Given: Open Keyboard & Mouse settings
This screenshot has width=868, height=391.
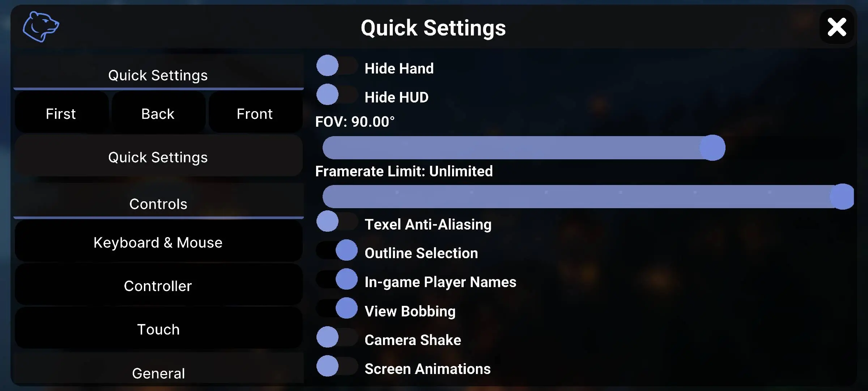Looking at the screenshot, I should [x=158, y=243].
